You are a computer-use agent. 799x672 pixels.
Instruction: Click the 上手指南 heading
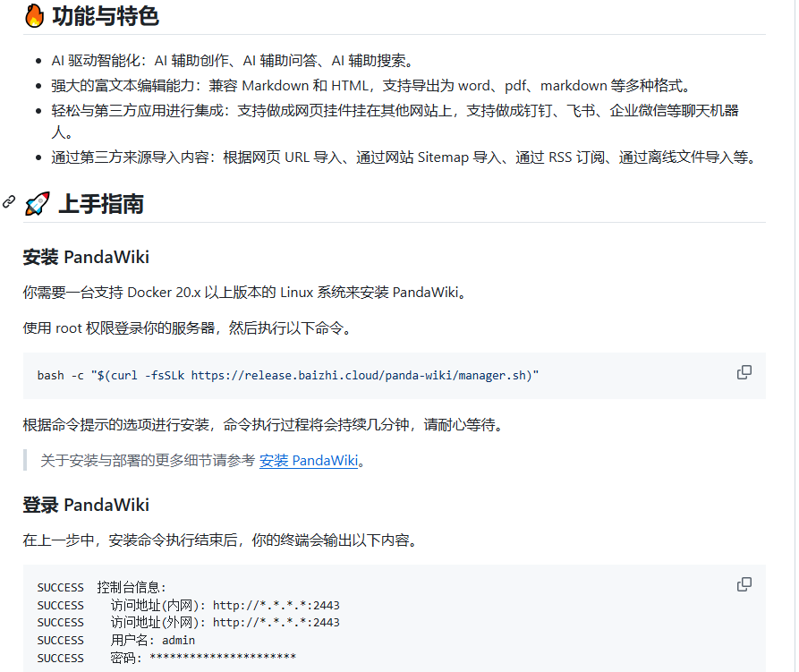(101, 204)
